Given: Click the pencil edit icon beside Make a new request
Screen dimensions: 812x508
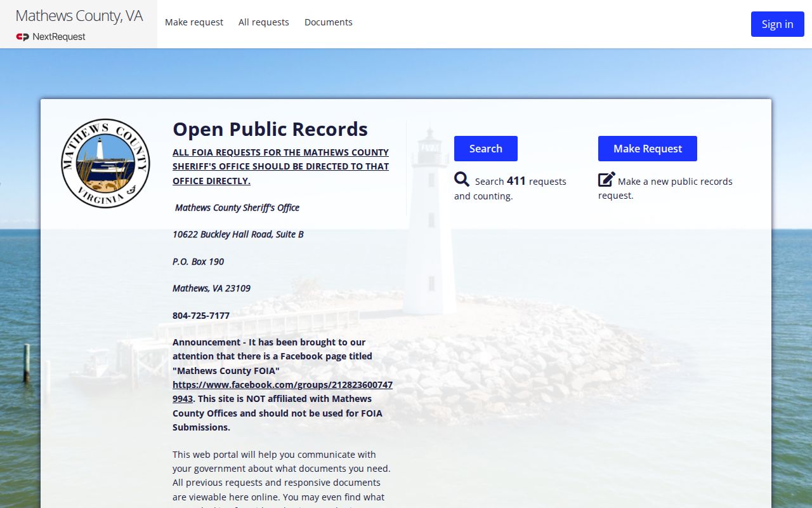Looking at the screenshot, I should tap(606, 180).
